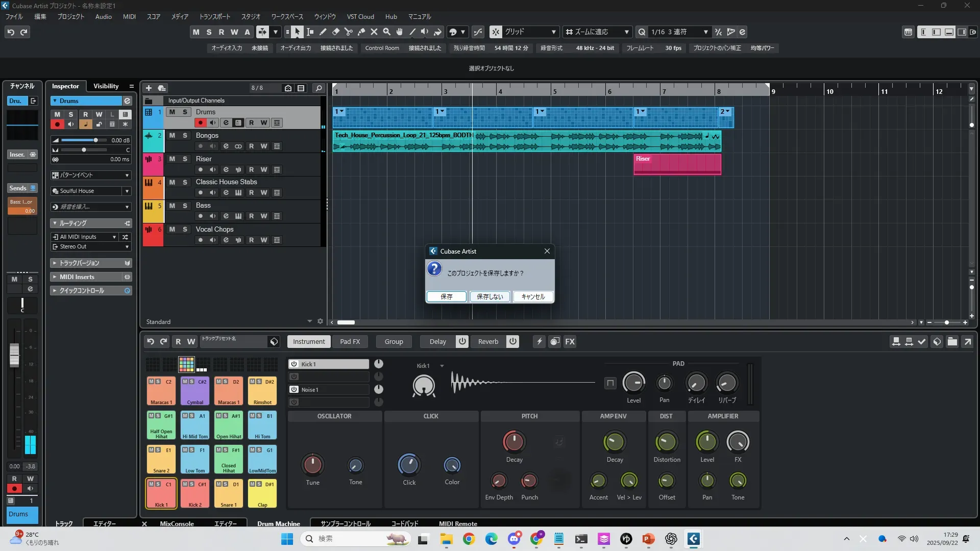Viewport: 980px width, 551px height.
Task: Open the track search magnifier icon
Action: [318, 88]
